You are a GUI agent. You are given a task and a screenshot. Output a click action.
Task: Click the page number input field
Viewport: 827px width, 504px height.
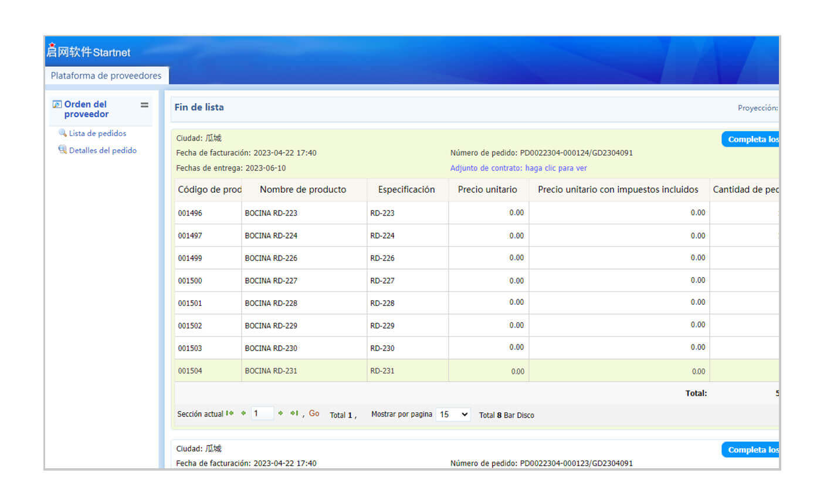[262, 414]
